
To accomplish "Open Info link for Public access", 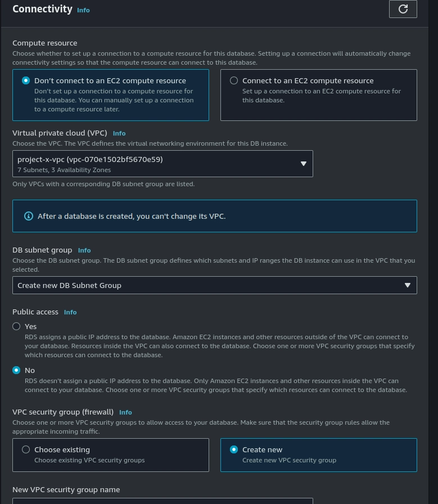I will pyautogui.click(x=70, y=312).
